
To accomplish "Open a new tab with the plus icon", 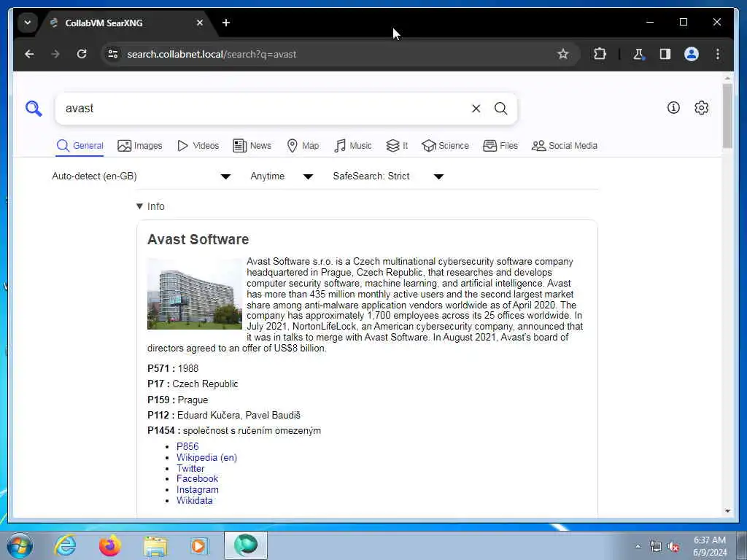I will pyautogui.click(x=226, y=23).
